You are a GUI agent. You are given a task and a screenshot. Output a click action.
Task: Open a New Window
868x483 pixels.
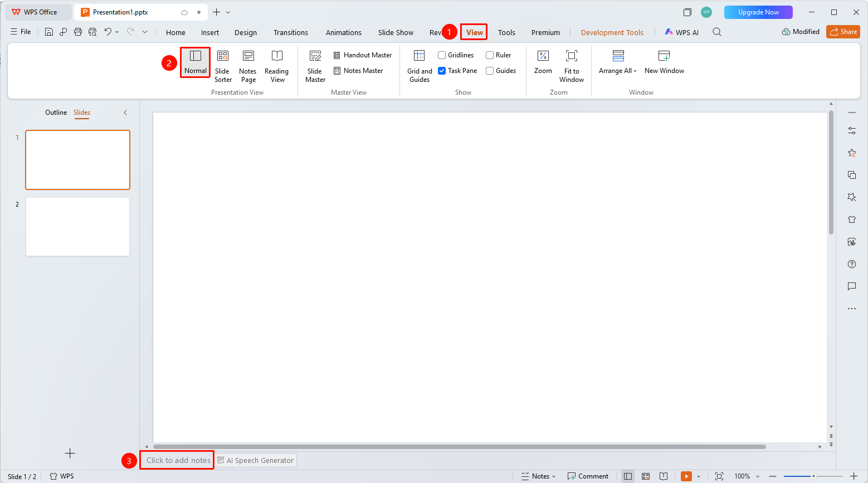coord(664,62)
